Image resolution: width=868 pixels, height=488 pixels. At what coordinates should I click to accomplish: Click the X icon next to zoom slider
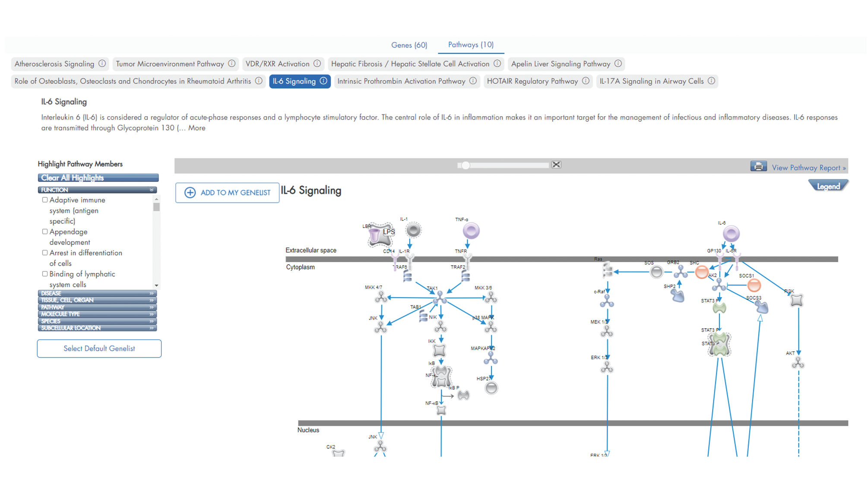tap(556, 165)
